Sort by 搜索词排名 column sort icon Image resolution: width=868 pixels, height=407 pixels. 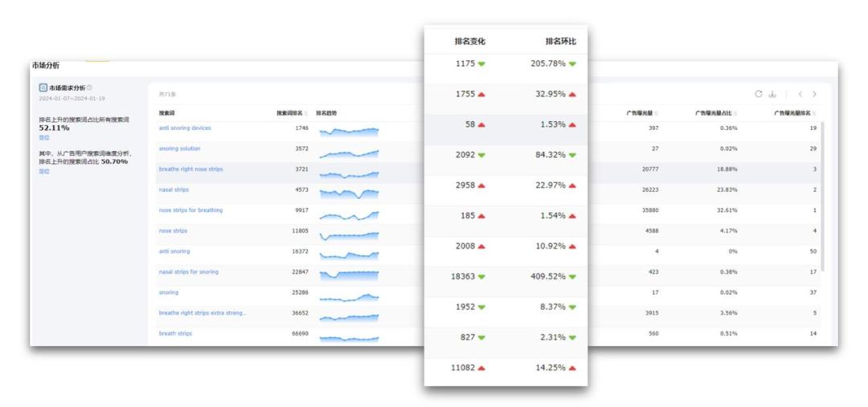pos(306,113)
